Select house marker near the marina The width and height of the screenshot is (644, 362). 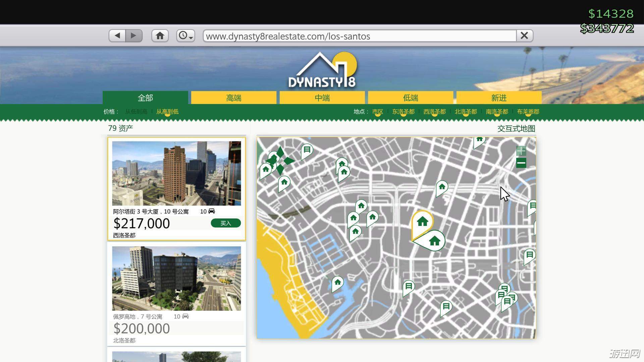[337, 283]
